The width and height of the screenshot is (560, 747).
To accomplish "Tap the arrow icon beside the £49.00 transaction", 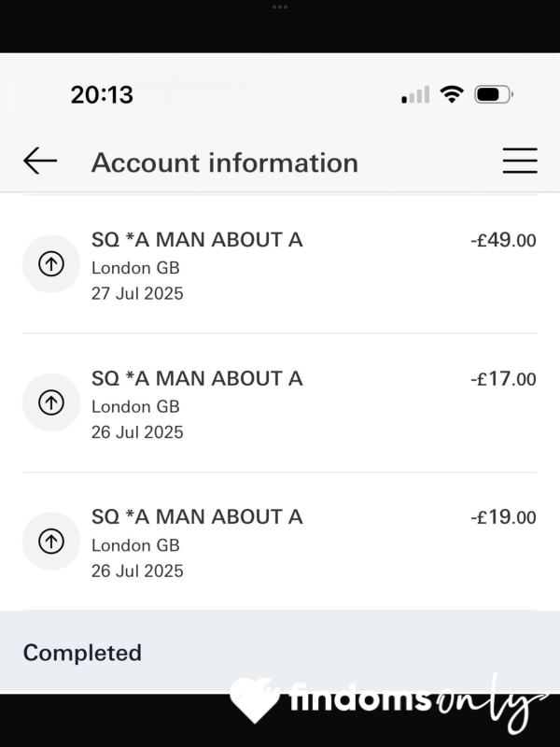I will tap(51, 263).
